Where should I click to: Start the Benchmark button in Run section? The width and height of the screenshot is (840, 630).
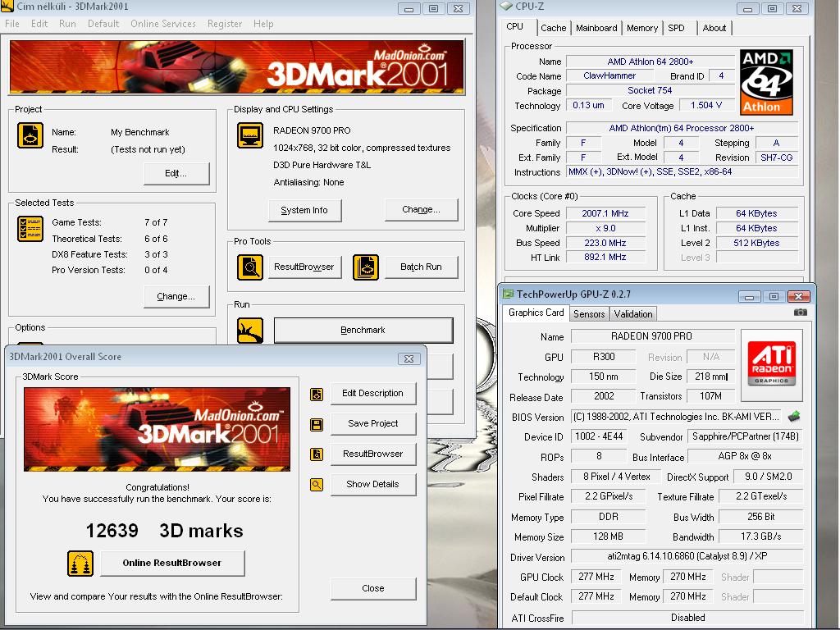coord(363,330)
